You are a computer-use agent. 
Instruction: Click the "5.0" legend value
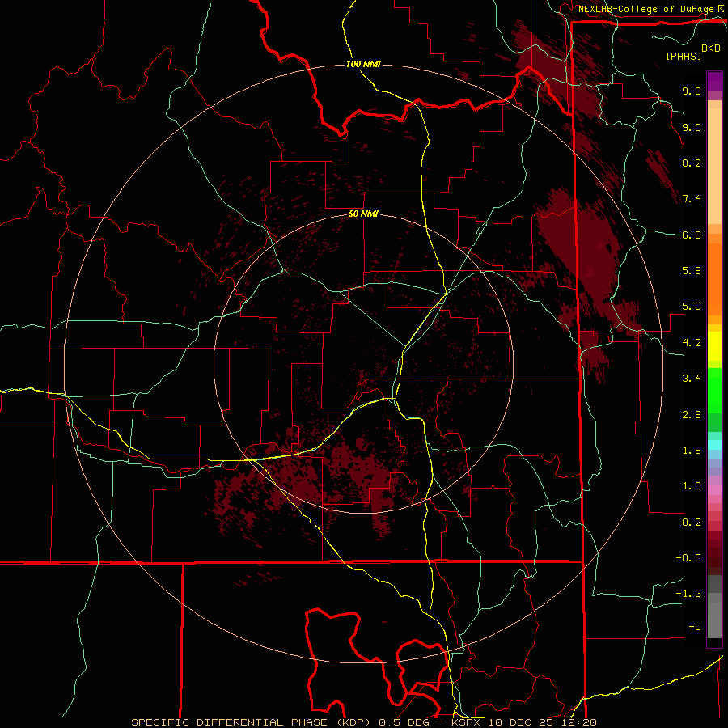[x=692, y=307]
